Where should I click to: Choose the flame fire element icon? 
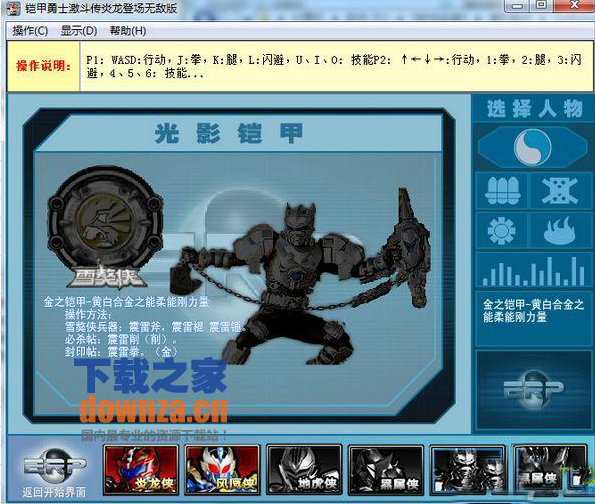(560, 230)
